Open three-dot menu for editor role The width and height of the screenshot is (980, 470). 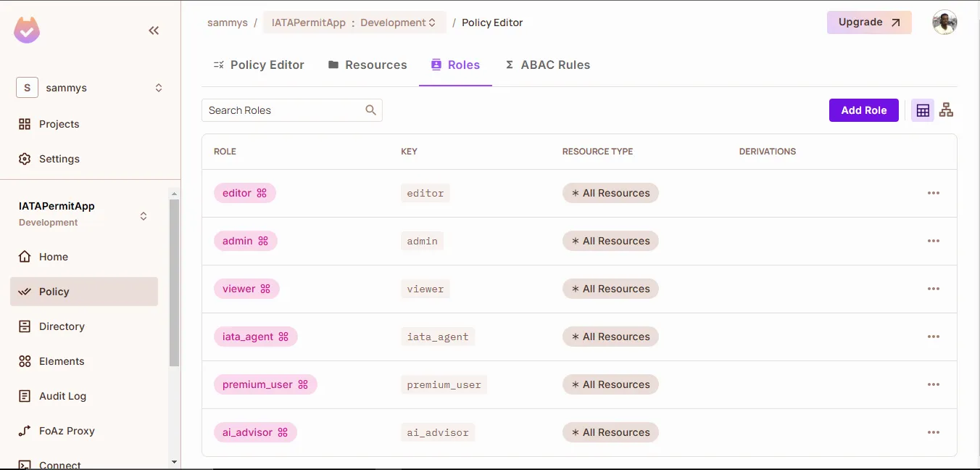tap(933, 193)
